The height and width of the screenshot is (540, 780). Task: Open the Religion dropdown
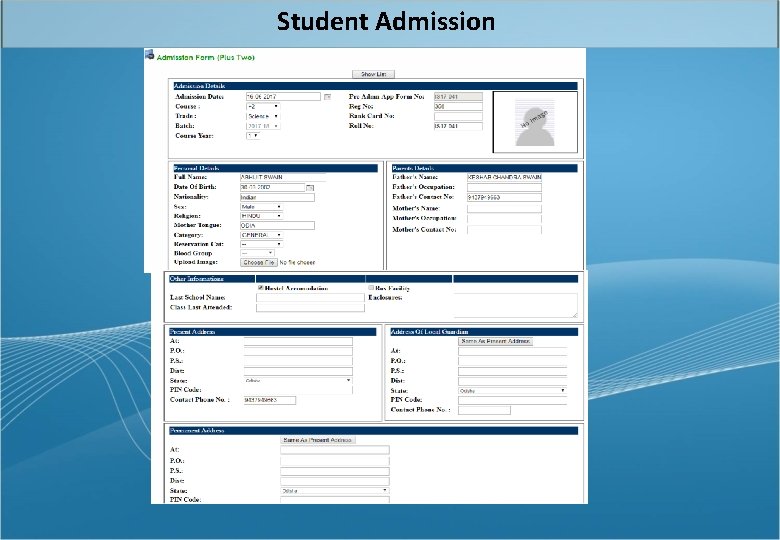click(262, 216)
